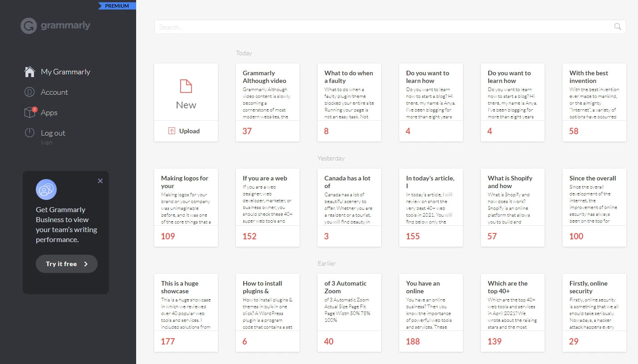Dismiss the Grammarly Business promo card
638x364 pixels.
100,181
